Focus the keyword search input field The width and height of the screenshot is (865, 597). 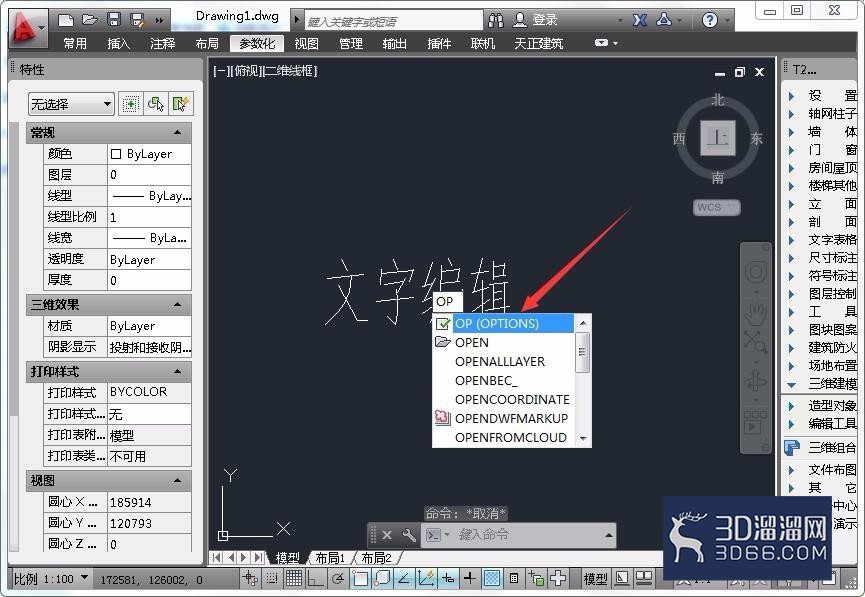pyautogui.click(x=394, y=22)
